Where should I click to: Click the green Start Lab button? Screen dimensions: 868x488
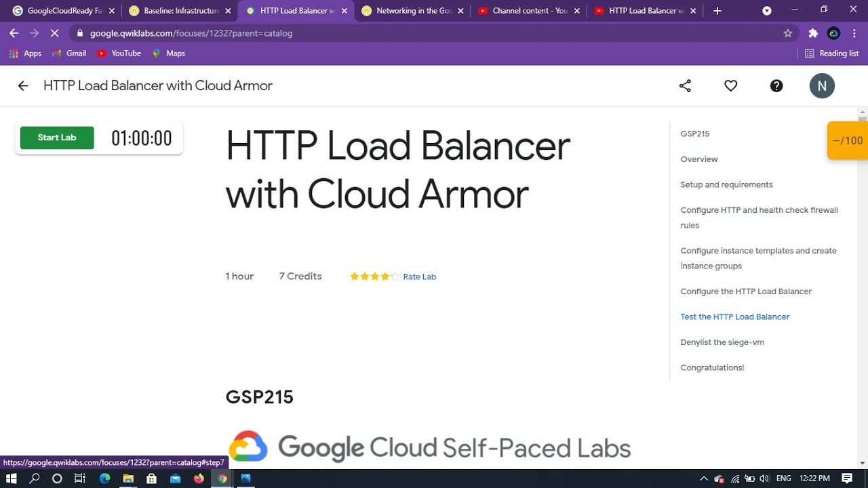coord(57,138)
